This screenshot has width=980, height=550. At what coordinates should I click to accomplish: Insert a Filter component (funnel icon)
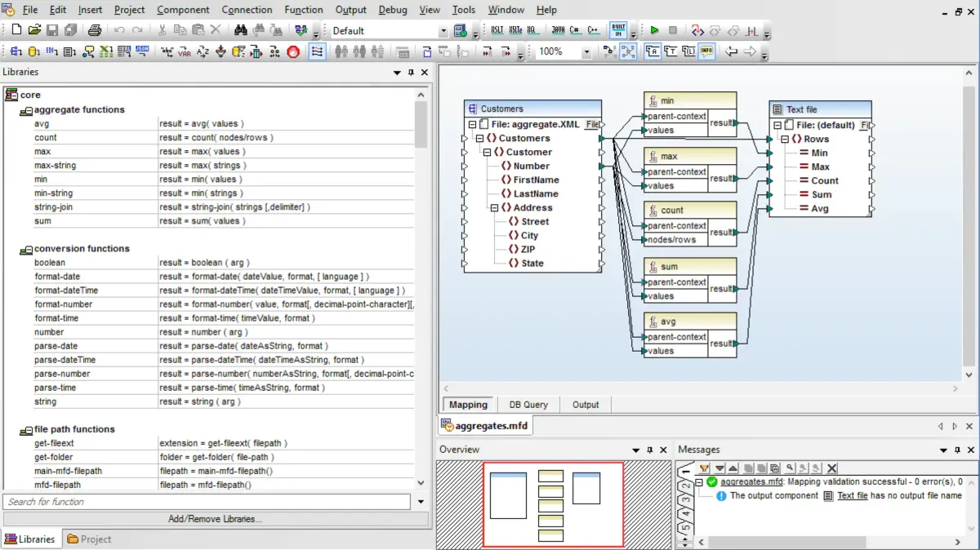pos(221,51)
